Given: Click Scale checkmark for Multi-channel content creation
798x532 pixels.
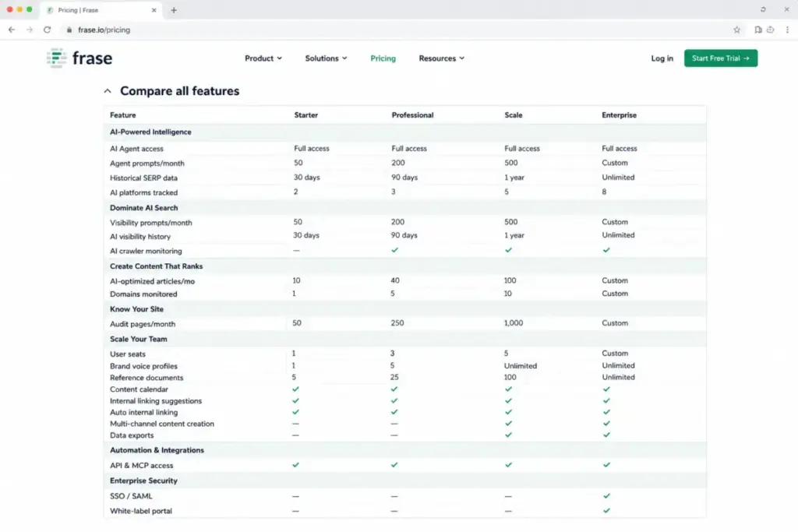Looking at the screenshot, I should click(x=508, y=423).
